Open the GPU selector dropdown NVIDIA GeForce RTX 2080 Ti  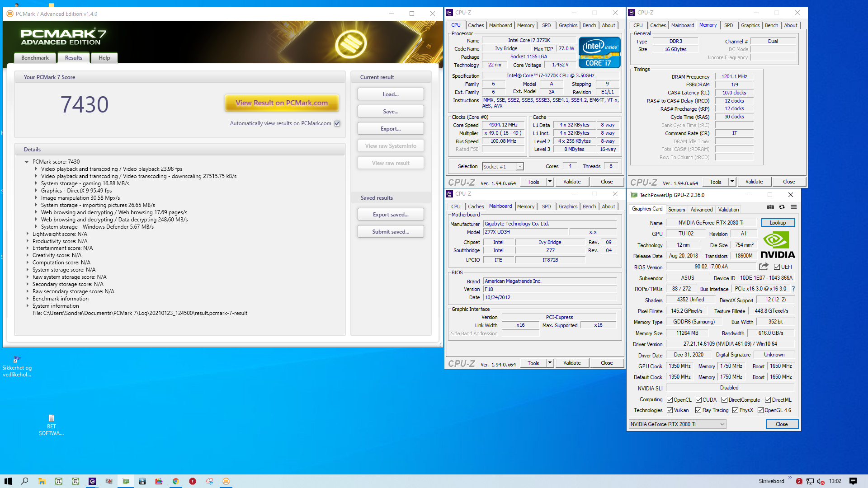(x=677, y=424)
